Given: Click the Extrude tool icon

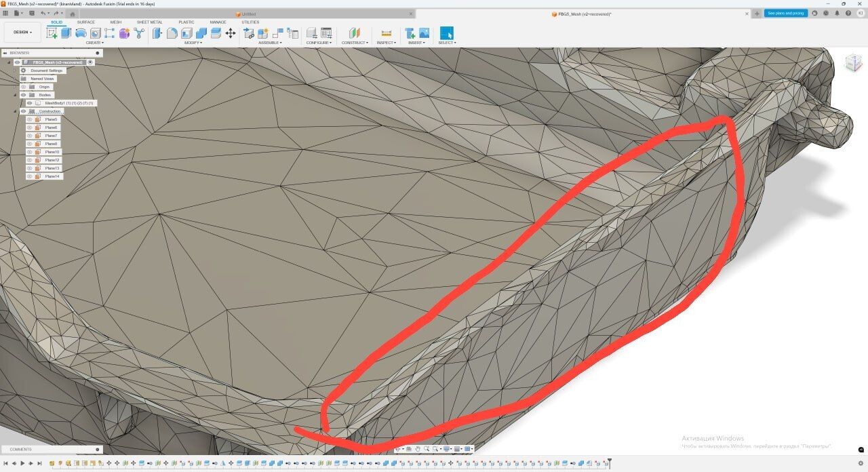Looking at the screenshot, I should click(66, 33).
